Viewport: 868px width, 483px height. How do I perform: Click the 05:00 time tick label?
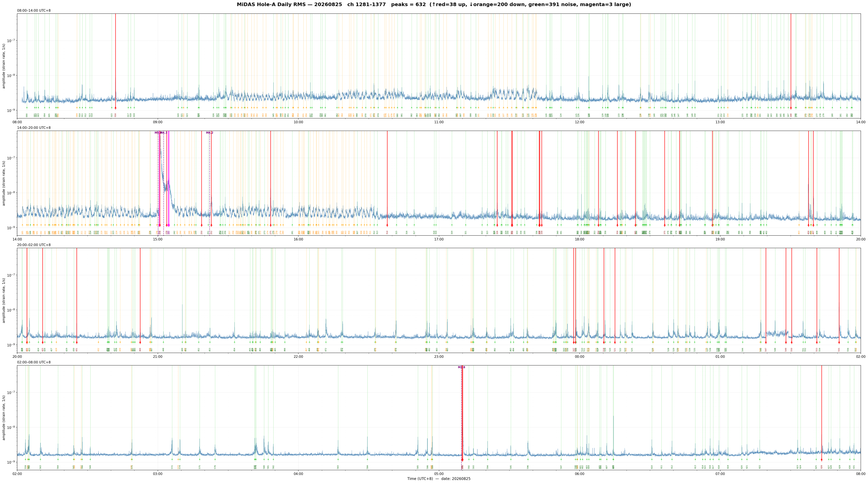pos(439,474)
